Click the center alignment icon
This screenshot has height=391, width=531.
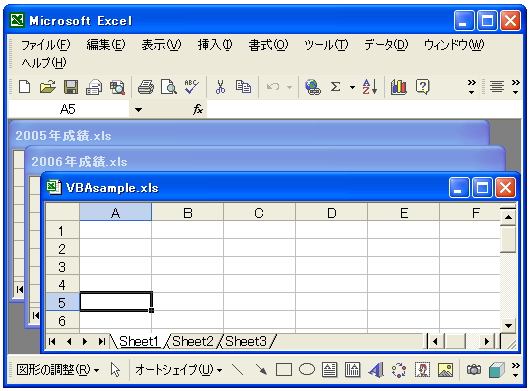[496, 87]
